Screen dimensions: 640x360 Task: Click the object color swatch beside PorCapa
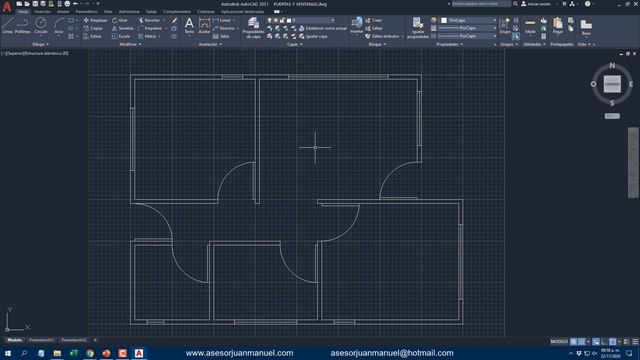(x=444, y=20)
